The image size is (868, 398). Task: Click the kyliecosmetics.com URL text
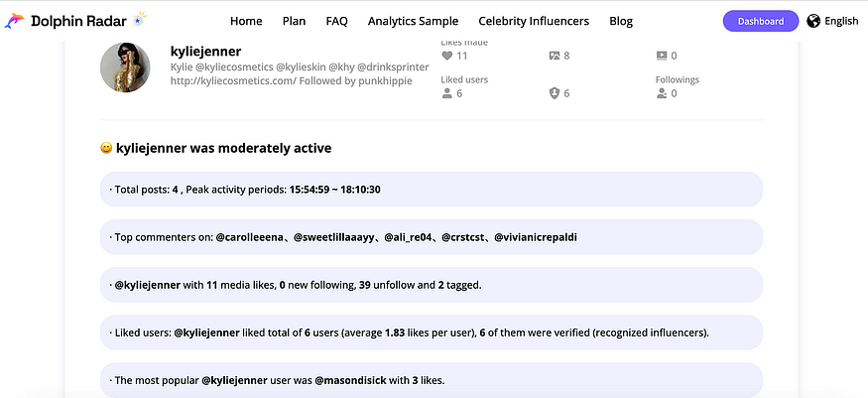(233, 80)
